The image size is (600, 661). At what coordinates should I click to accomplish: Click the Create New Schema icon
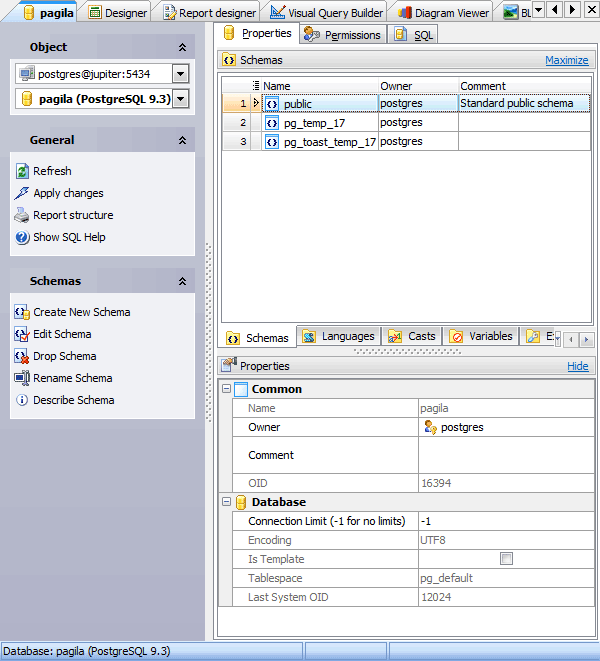click(23, 312)
